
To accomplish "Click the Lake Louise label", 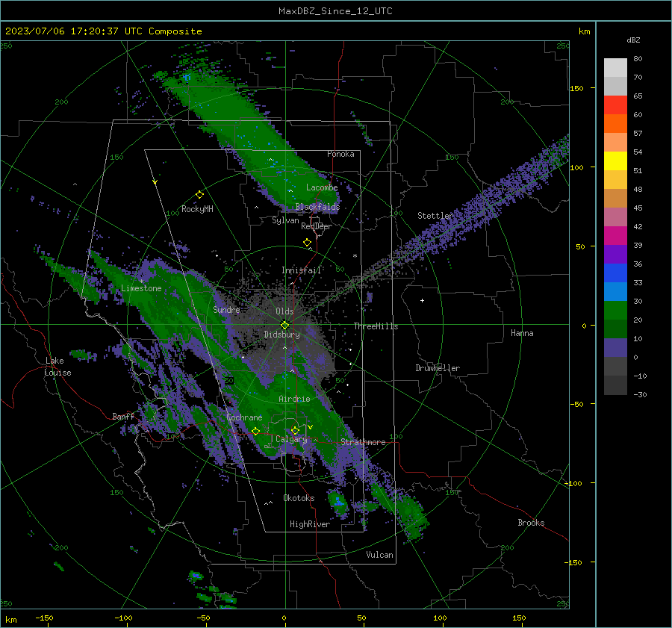I will (x=58, y=367).
